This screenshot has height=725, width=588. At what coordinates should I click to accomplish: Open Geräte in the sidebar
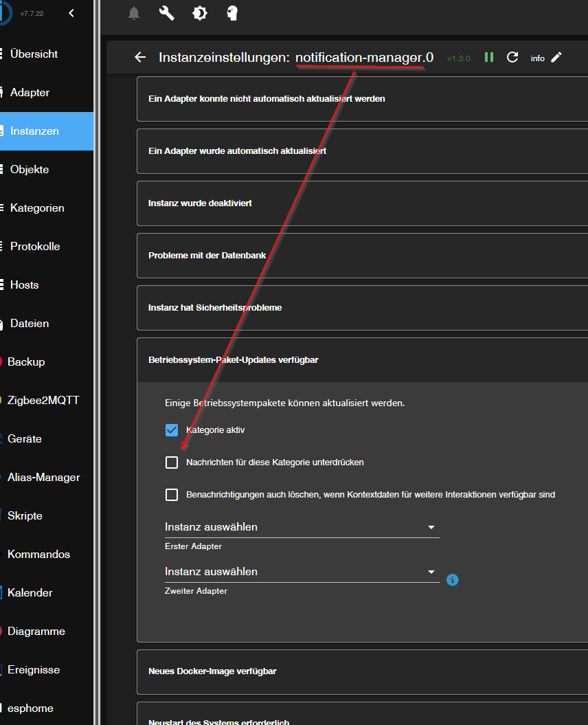click(47, 439)
